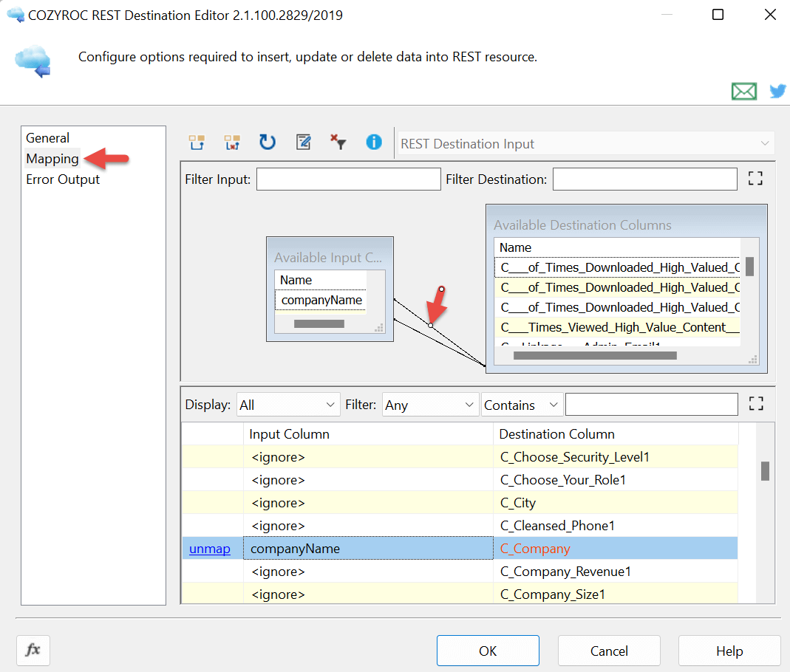
Task: Select C___Times_Viewed_High_Value_Content destination column
Action: [617, 327]
